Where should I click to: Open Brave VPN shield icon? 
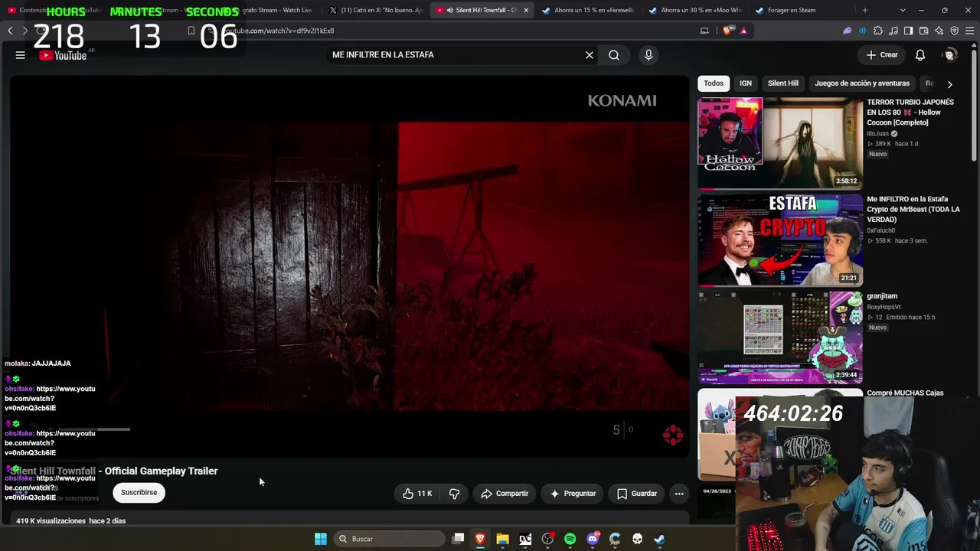click(x=954, y=31)
